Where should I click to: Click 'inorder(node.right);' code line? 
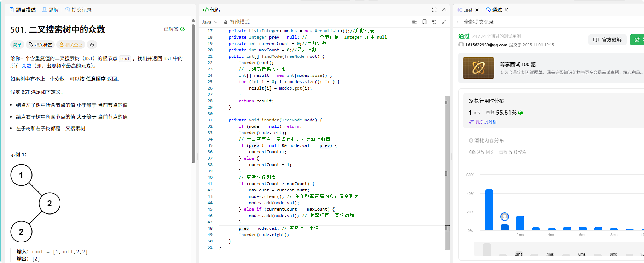264,235
